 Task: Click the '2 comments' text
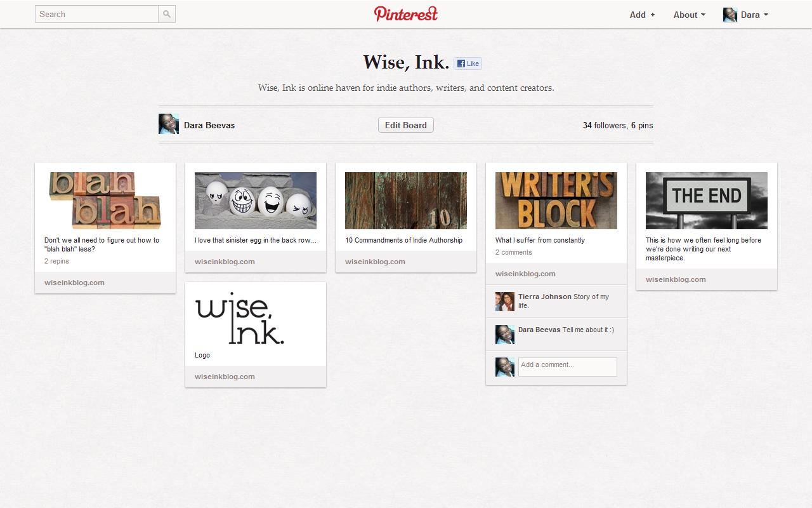point(514,252)
